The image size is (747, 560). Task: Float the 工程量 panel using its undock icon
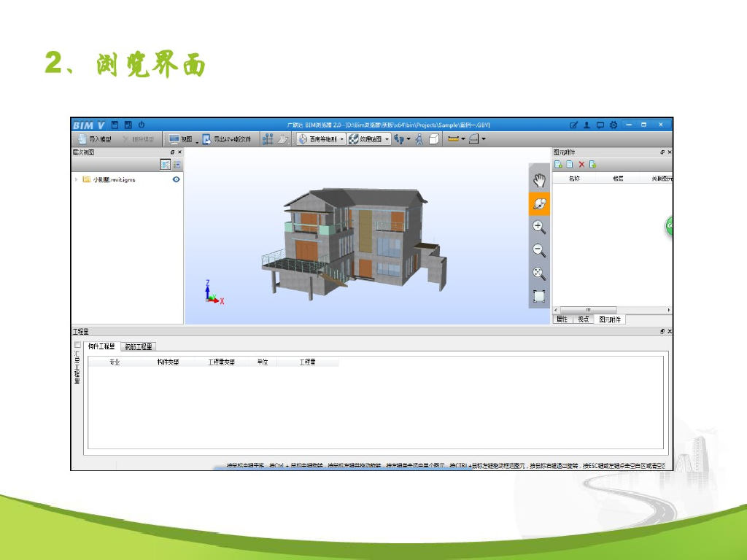click(662, 332)
